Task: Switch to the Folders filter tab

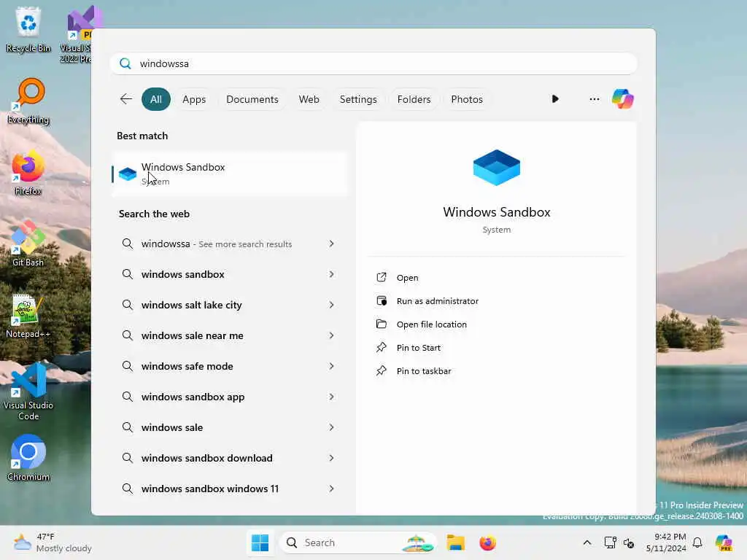Action: tap(414, 99)
